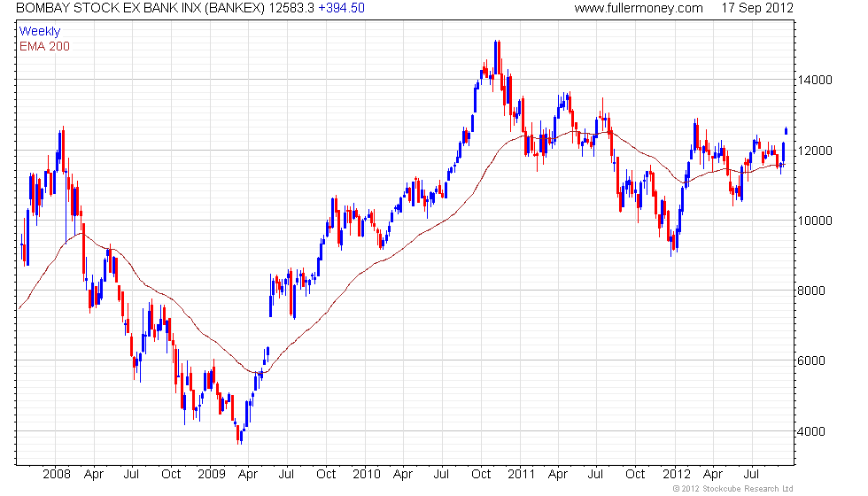Click the 2009 year label on time axis
This screenshot has height=496, width=868.
pos(212,475)
